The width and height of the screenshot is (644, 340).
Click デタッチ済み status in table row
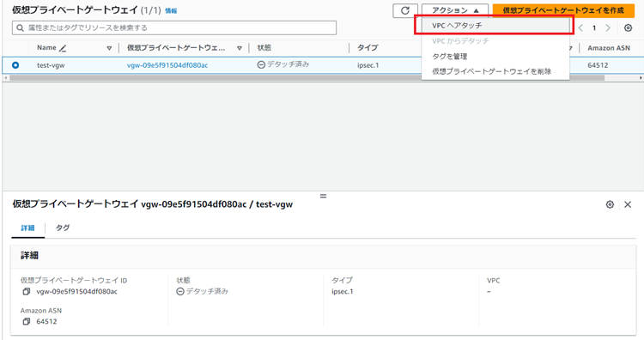coord(283,64)
